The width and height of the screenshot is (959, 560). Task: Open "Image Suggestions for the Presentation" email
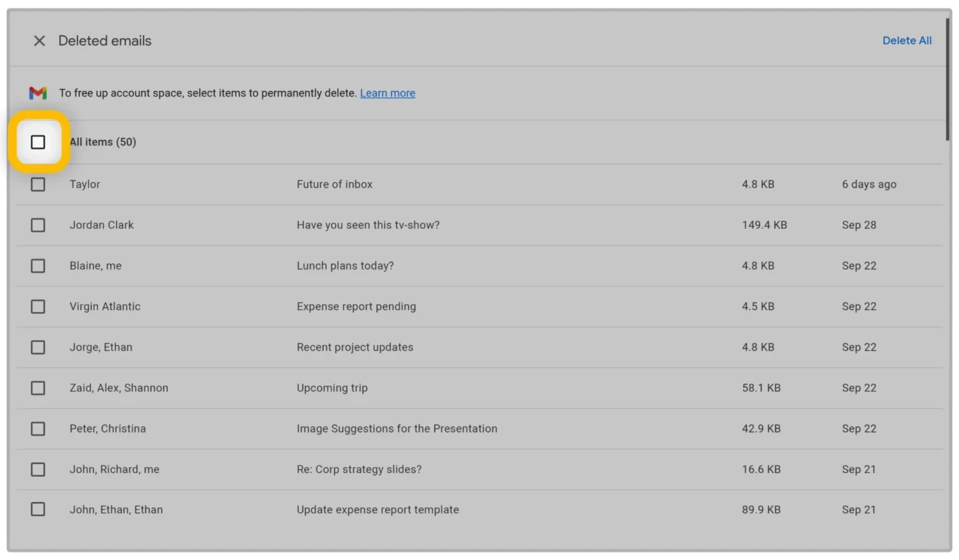tap(397, 428)
